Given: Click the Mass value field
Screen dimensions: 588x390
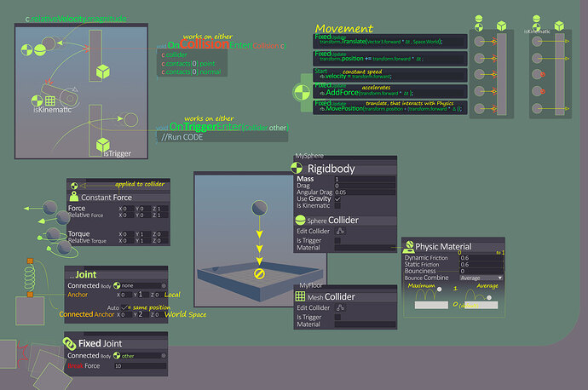Looking at the screenshot, I should click(x=365, y=179).
